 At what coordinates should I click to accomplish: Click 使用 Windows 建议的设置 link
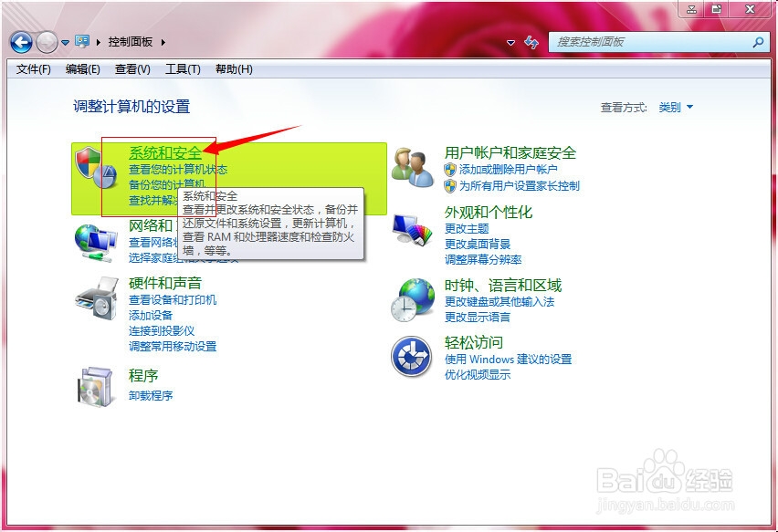click(x=508, y=359)
